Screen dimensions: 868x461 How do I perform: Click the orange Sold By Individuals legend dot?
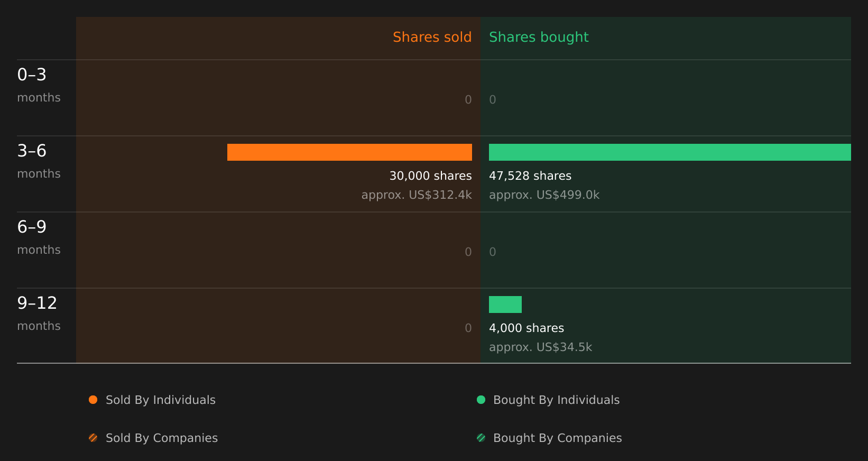[x=93, y=400]
